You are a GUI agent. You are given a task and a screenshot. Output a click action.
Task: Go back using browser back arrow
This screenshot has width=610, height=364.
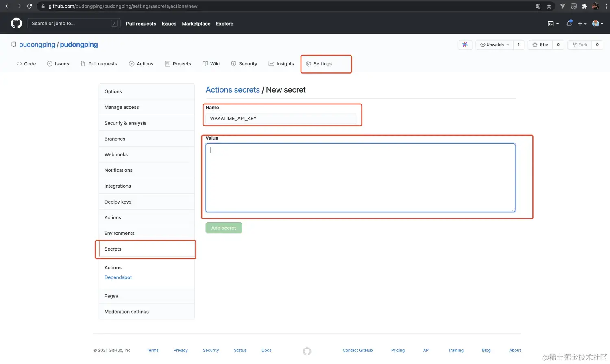click(x=7, y=6)
